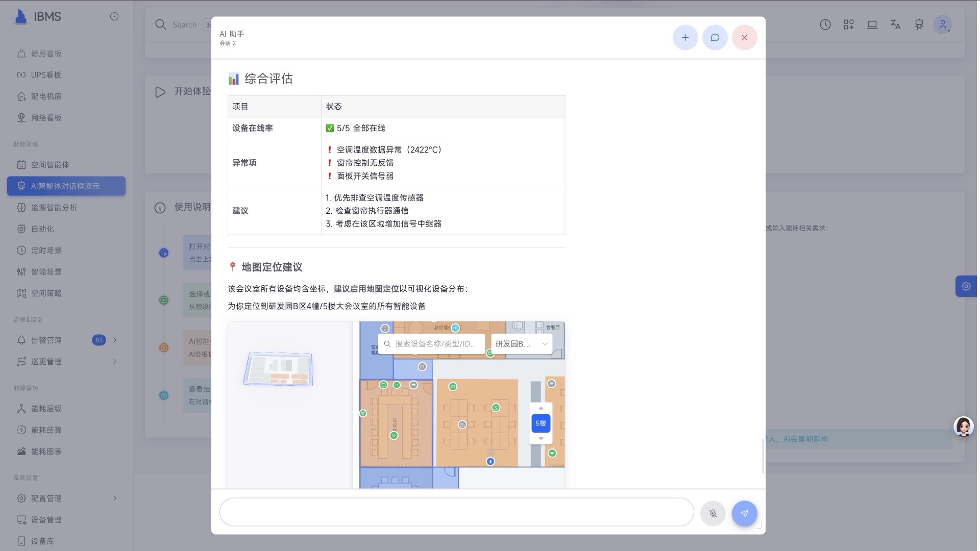Open the AI robot assistant icon in top bar
980x551 pixels.
tap(919, 24)
